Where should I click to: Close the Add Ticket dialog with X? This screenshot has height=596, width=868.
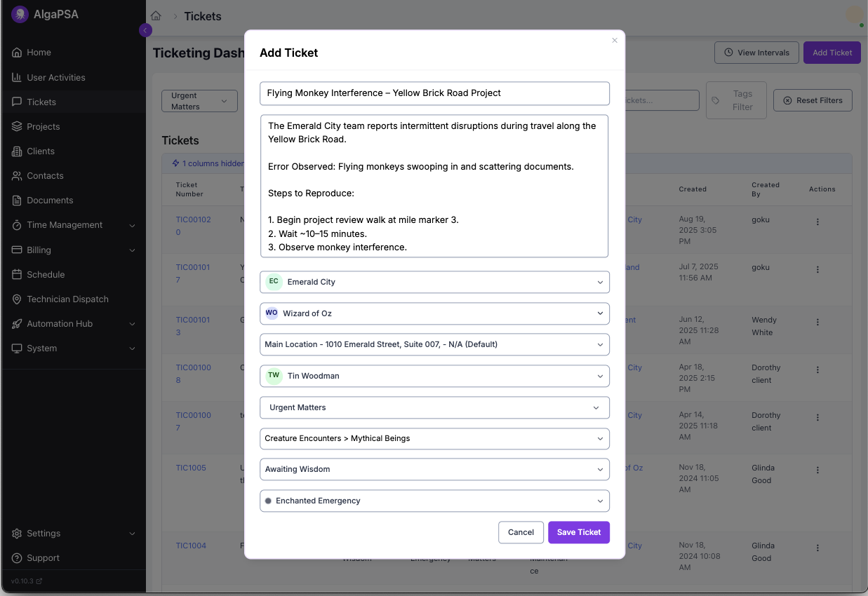[x=615, y=41]
